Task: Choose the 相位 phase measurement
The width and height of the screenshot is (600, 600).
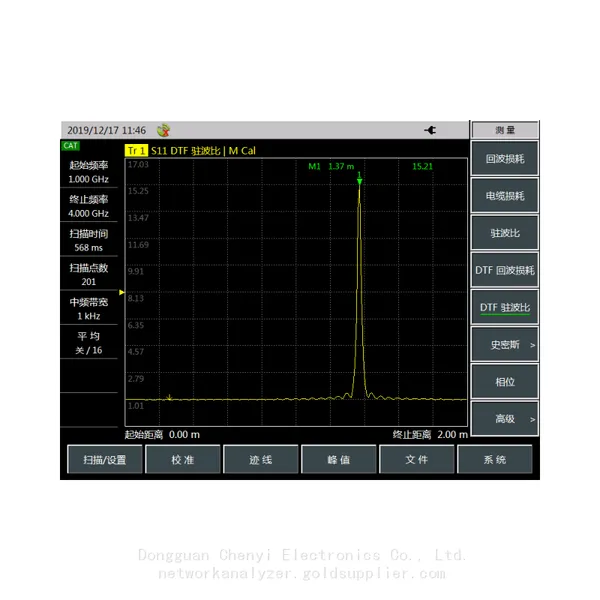Action: (505, 382)
